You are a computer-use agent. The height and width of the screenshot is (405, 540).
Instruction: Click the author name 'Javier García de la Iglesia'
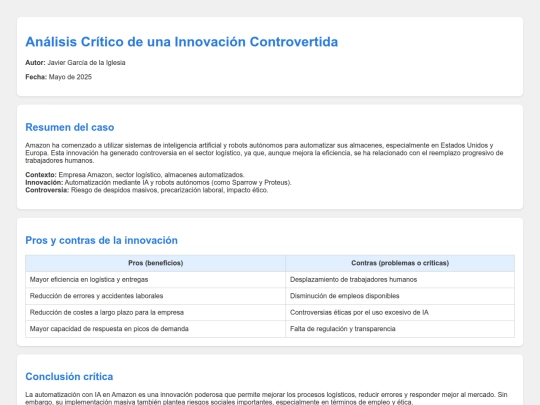pyautogui.click(x=86, y=63)
